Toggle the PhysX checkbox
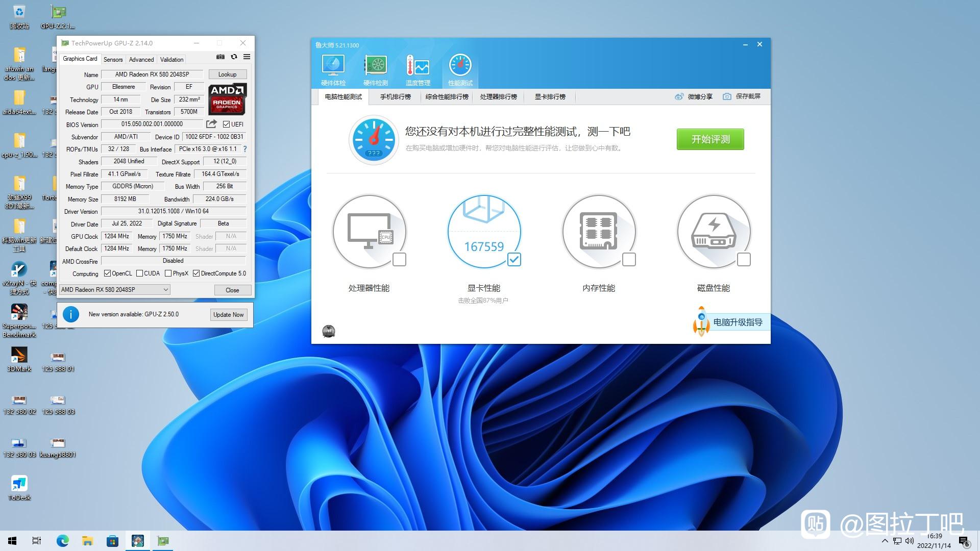The image size is (980, 551). point(168,273)
